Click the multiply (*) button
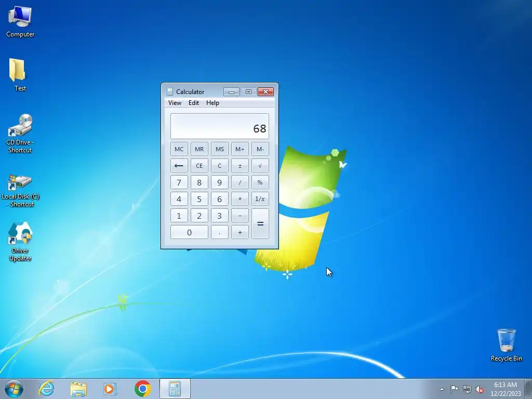Viewport: 532px width, 399px height. click(x=240, y=199)
